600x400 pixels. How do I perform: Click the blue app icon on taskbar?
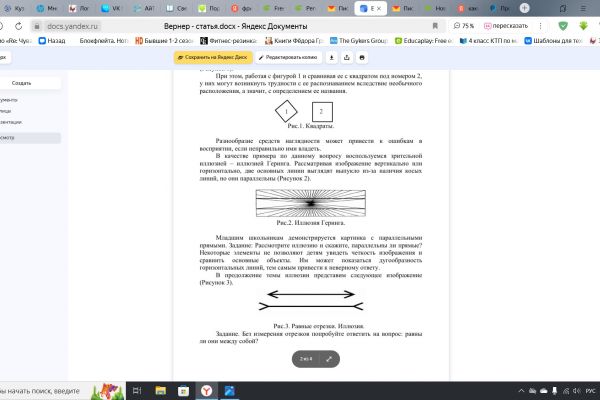coord(230,391)
